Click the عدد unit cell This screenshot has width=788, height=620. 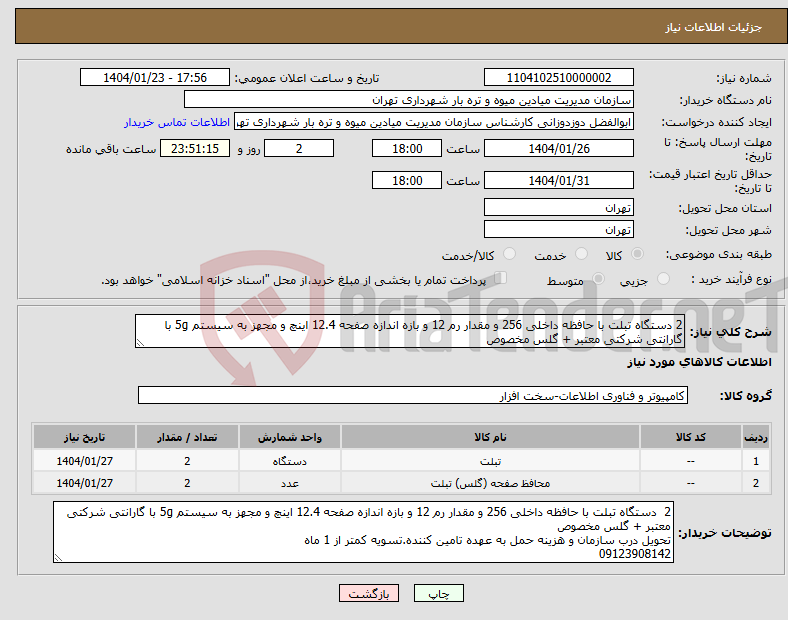290,483
